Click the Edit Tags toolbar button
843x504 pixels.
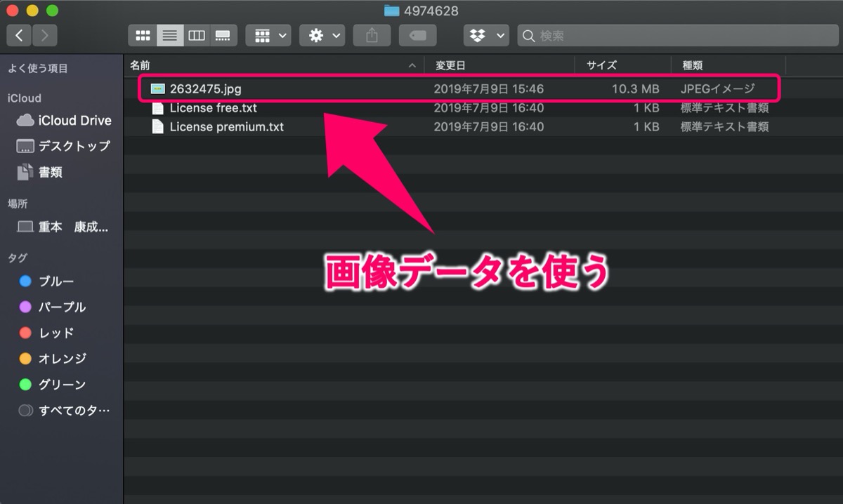click(x=418, y=35)
